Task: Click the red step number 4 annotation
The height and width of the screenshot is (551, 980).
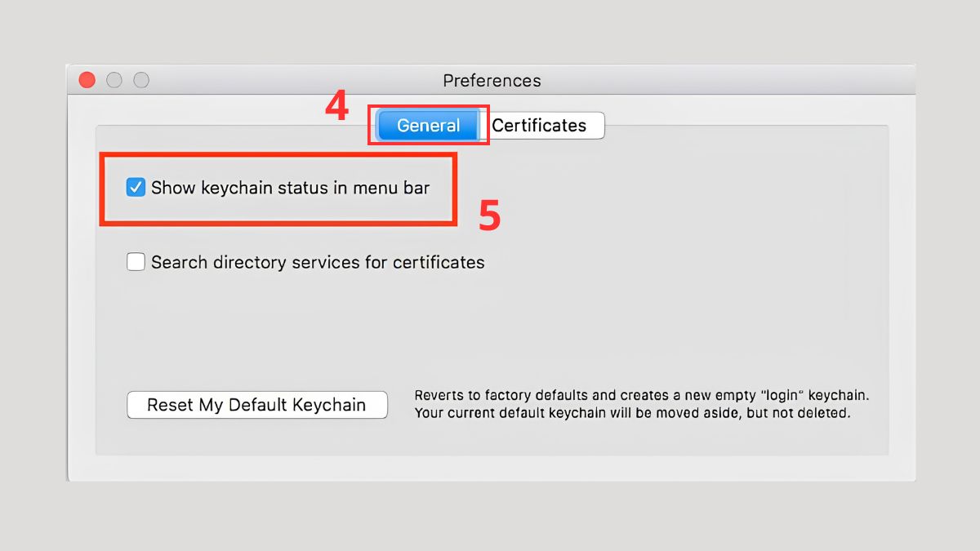Action: click(x=336, y=107)
